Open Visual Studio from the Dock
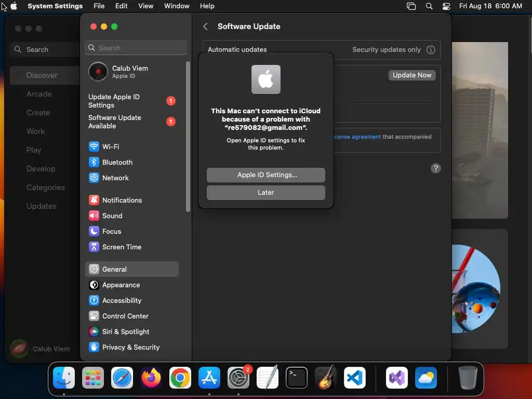 tap(397, 378)
